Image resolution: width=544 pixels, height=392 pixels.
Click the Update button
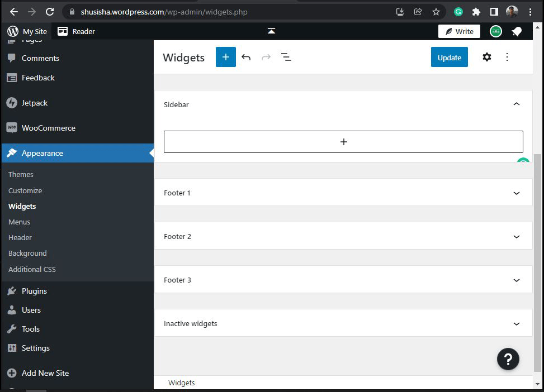click(x=449, y=57)
